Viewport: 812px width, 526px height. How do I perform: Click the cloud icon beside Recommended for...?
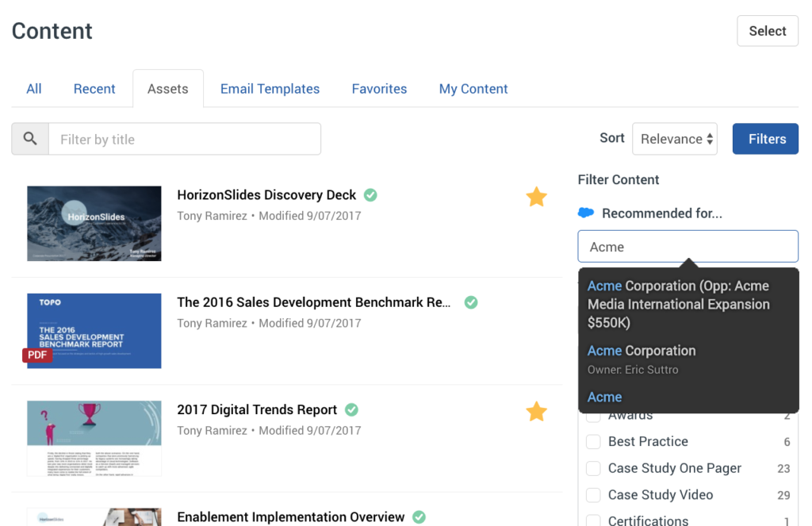(584, 213)
